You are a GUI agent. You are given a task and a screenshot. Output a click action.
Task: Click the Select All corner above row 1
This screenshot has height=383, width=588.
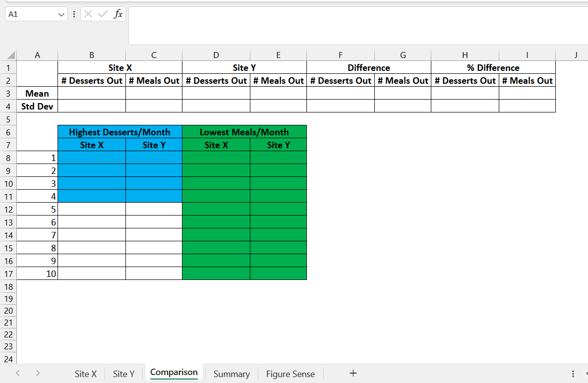click(8, 55)
